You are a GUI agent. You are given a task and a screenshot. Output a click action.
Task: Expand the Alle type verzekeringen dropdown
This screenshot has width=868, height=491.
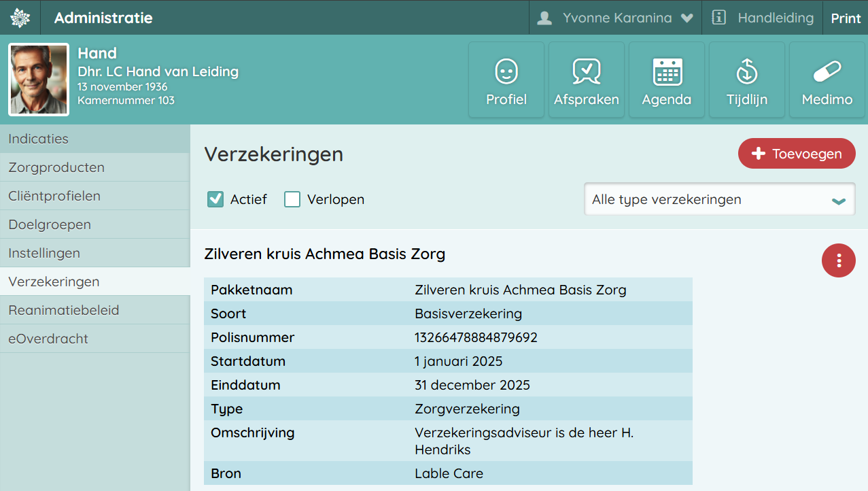(x=719, y=199)
